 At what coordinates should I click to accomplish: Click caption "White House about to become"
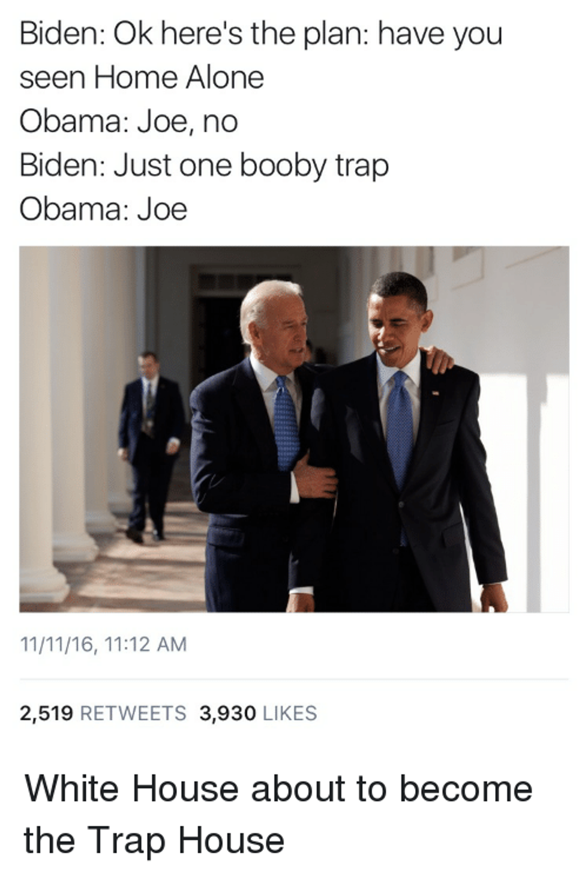click(278, 789)
